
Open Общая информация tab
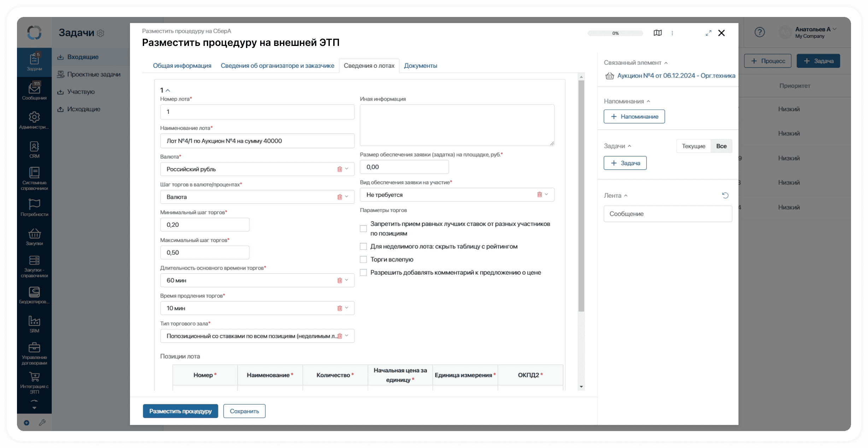[x=182, y=66]
